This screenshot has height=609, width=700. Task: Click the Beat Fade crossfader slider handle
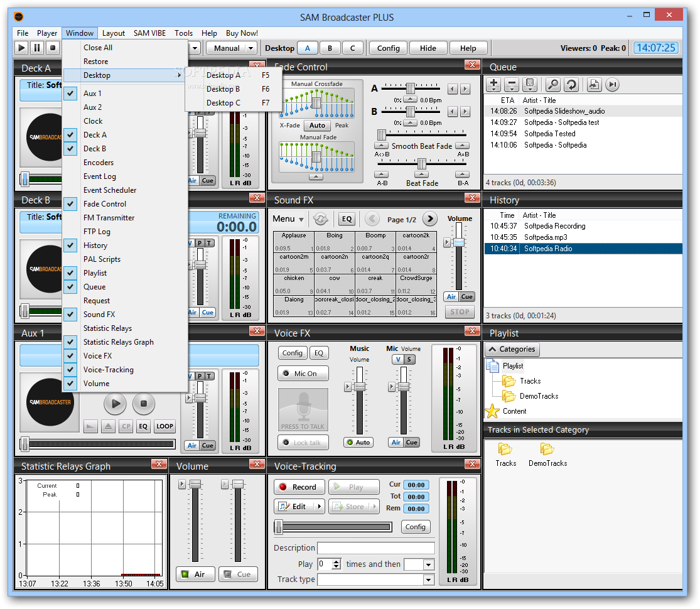[421, 164]
